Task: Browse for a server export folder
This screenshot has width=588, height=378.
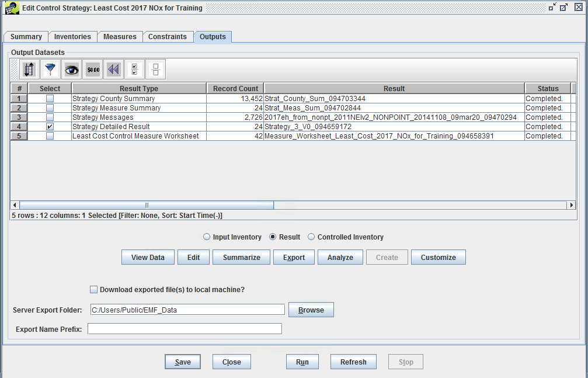Action: click(x=311, y=310)
